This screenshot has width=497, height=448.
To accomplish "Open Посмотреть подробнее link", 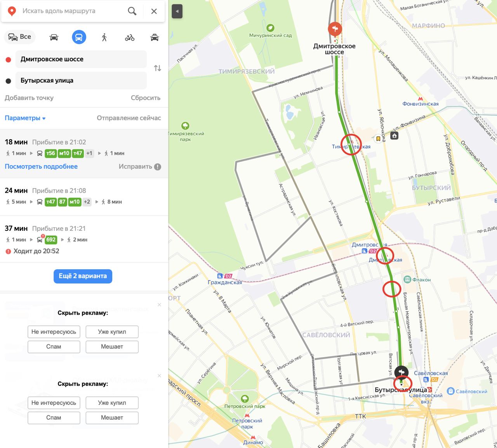I will 41,166.
